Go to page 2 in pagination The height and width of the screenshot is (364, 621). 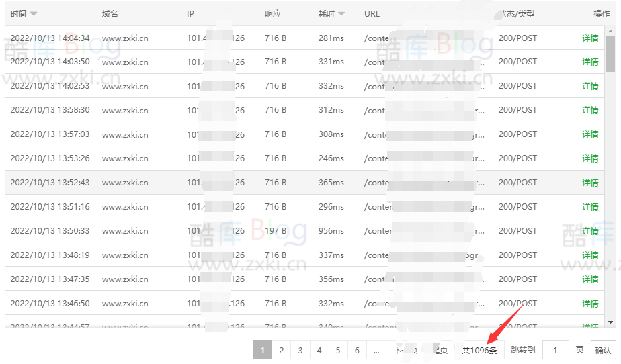(x=281, y=350)
